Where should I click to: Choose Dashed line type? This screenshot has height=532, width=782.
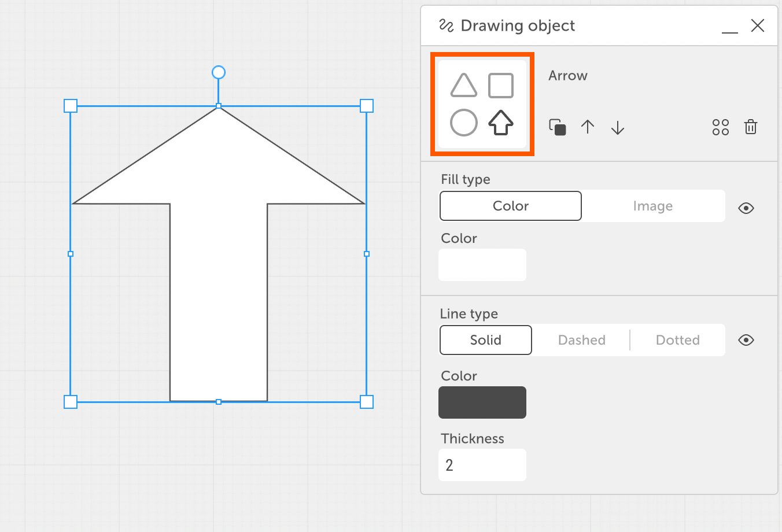pyautogui.click(x=581, y=340)
